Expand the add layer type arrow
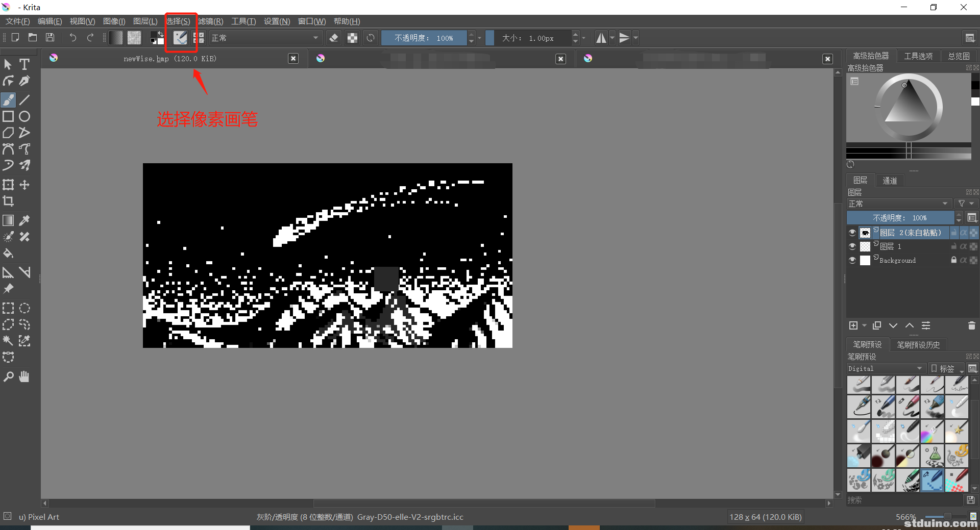Image resolution: width=980 pixels, height=530 pixels. (x=864, y=325)
